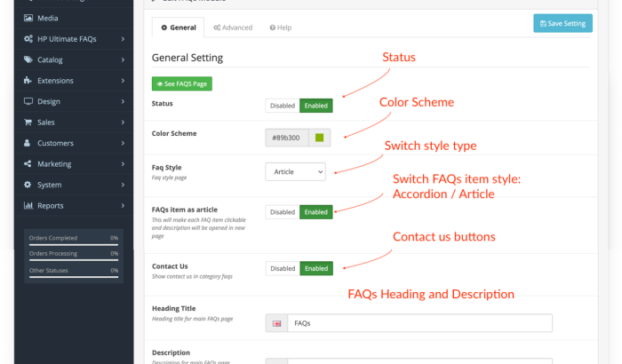Viewport: 622px width, 364px height.
Task: Expand the Catalog submenu chevron
Action: click(123, 59)
